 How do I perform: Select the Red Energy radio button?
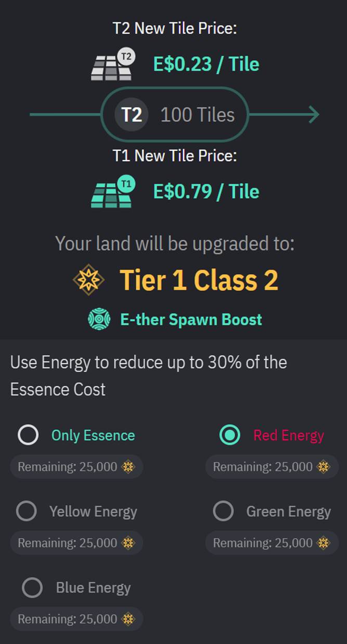pyautogui.click(x=229, y=435)
